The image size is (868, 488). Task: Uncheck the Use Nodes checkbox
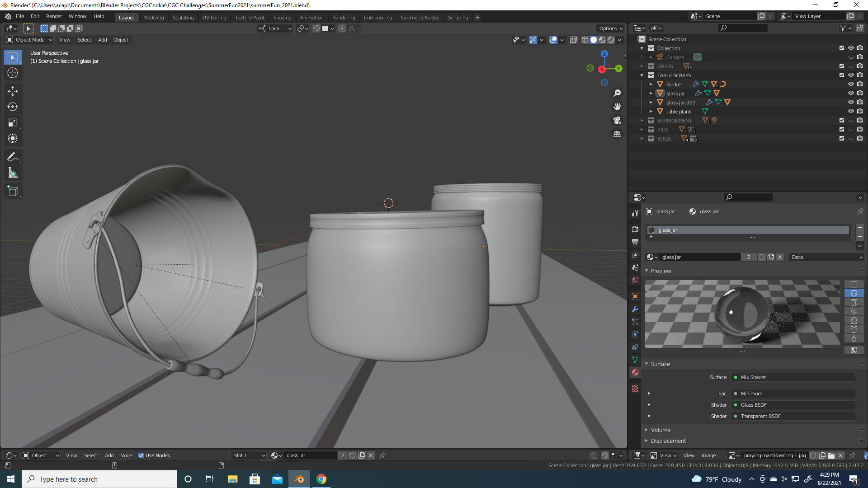141,455
